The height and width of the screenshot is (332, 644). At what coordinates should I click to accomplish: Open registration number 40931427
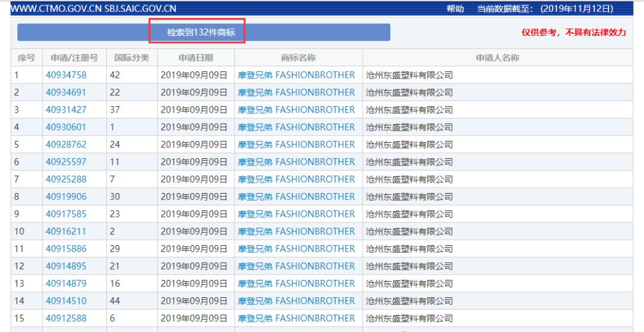coord(66,109)
